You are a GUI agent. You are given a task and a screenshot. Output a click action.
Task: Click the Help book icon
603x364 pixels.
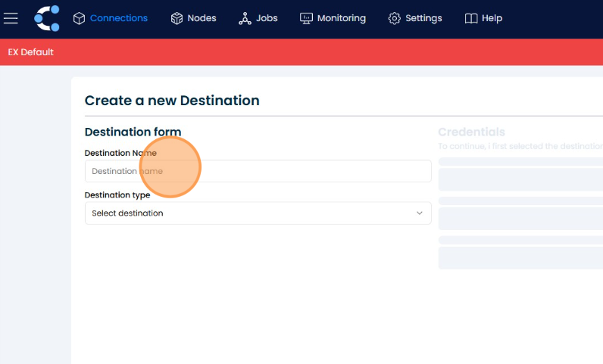click(x=471, y=18)
